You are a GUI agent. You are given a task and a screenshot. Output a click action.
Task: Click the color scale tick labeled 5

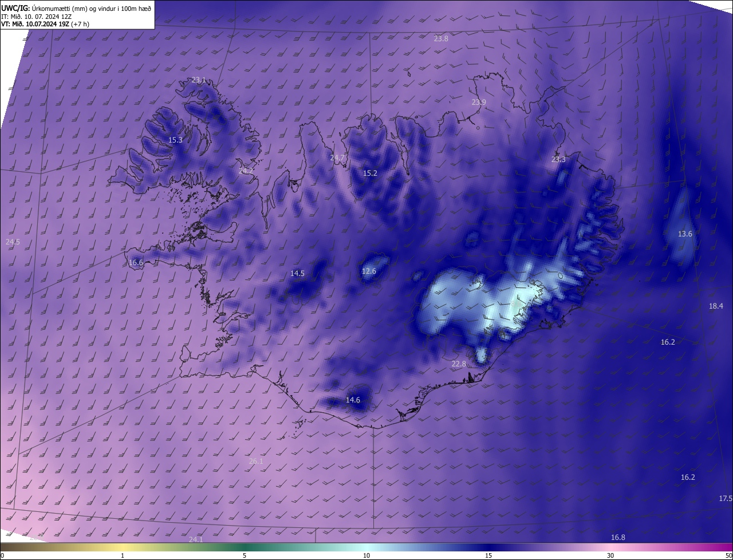245,555
